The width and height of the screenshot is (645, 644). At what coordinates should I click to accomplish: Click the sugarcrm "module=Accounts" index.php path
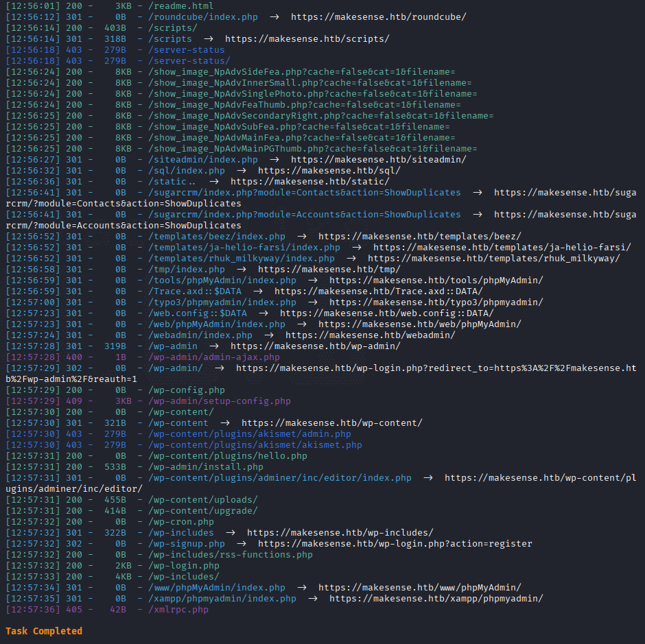tap(305, 215)
